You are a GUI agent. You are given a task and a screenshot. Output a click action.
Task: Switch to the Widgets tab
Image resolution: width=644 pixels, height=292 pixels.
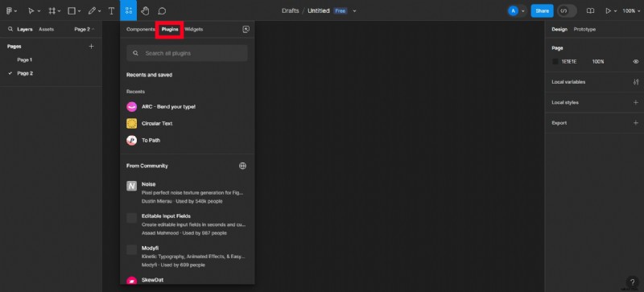click(193, 29)
